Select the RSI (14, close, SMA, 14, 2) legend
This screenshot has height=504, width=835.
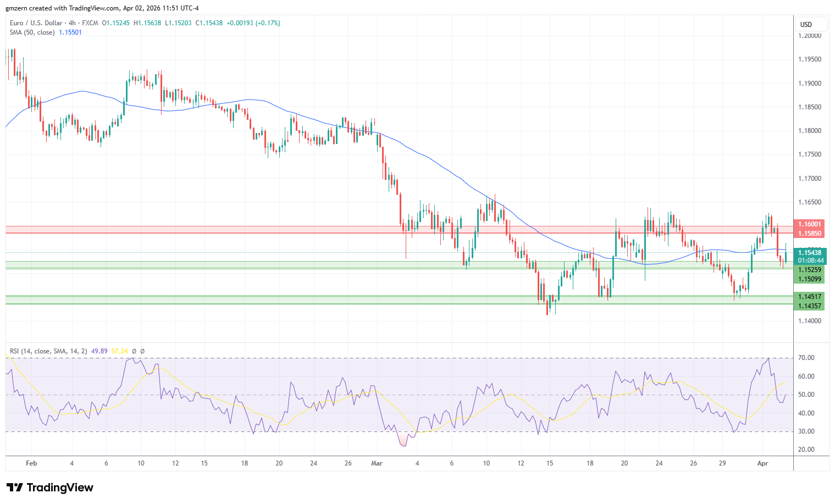tap(48, 351)
